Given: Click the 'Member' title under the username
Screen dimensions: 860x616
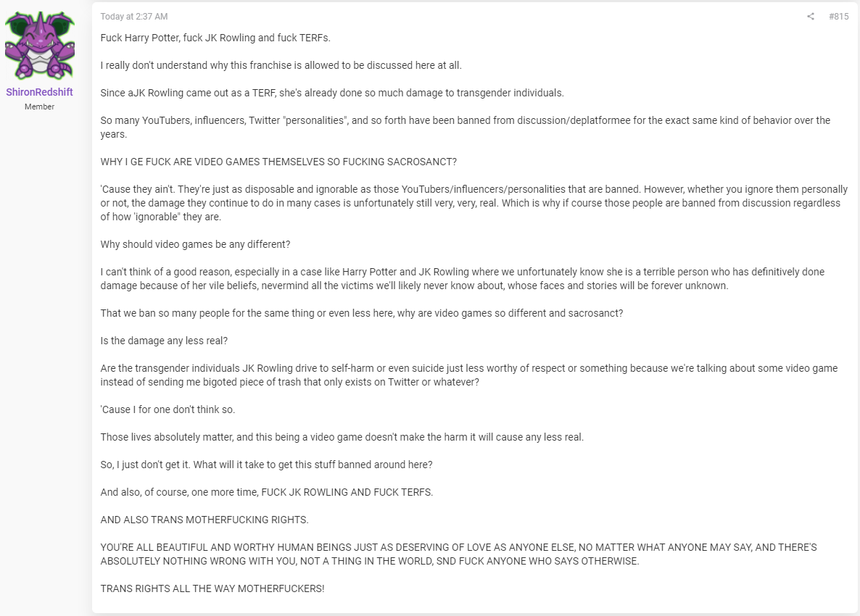Looking at the screenshot, I should [x=39, y=107].
